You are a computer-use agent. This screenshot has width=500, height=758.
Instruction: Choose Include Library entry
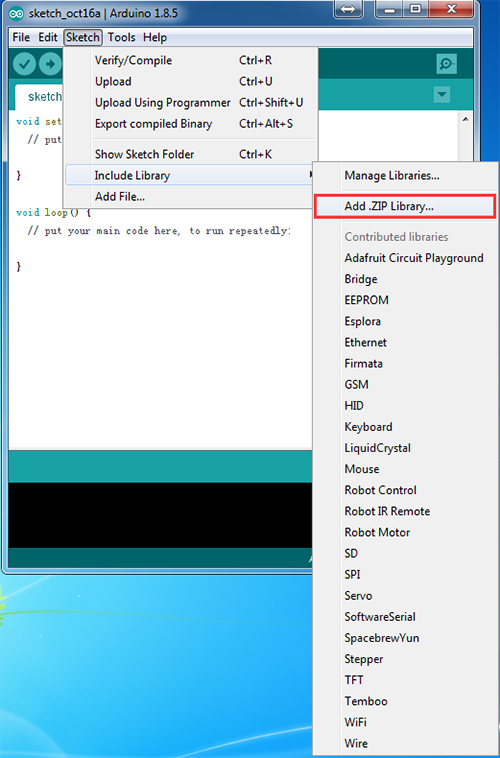tap(191, 175)
